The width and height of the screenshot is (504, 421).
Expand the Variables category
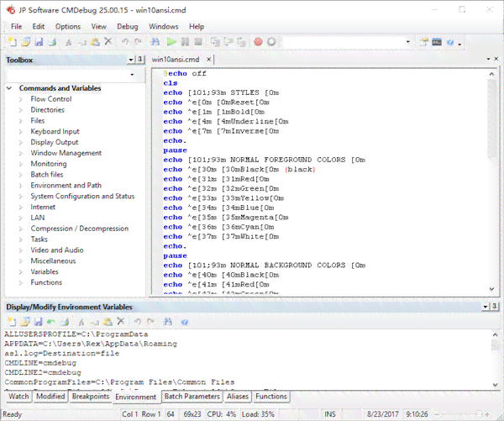(x=21, y=272)
